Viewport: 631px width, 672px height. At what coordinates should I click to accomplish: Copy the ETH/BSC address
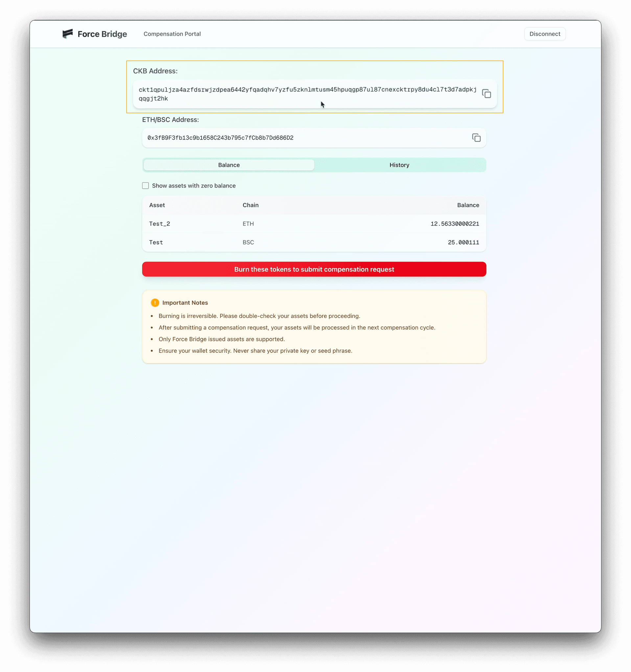476,138
